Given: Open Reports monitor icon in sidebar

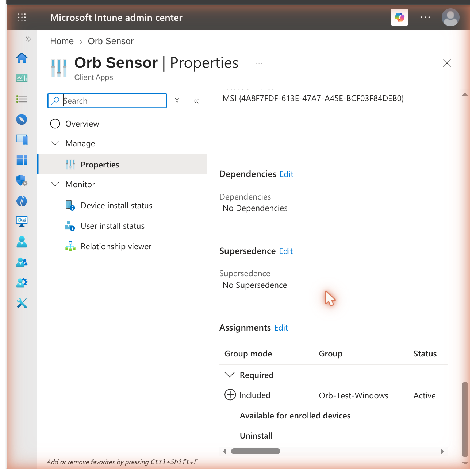Looking at the screenshot, I should pyautogui.click(x=22, y=221).
